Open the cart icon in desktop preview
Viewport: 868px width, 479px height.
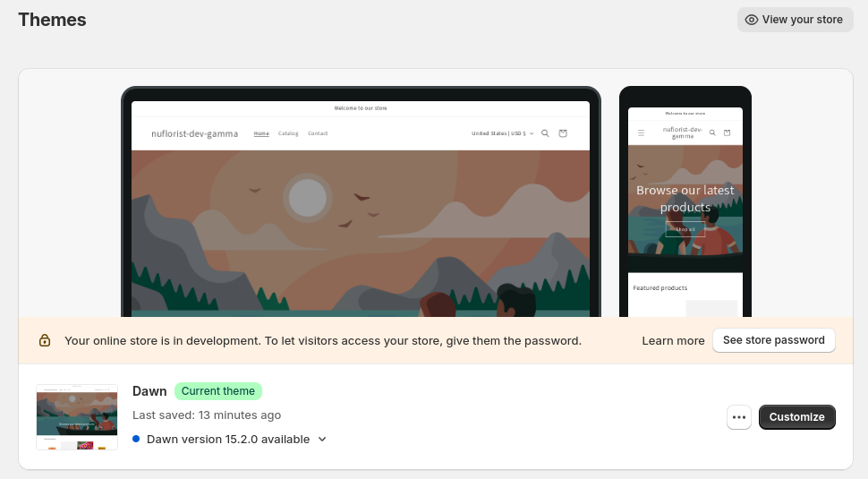(x=563, y=133)
